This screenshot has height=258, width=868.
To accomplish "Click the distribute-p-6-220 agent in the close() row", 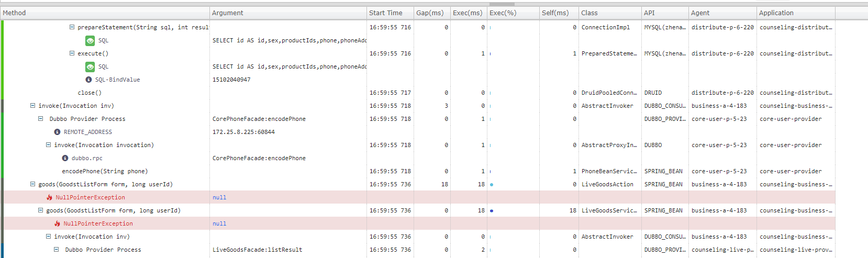I will click(x=722, y=93).
